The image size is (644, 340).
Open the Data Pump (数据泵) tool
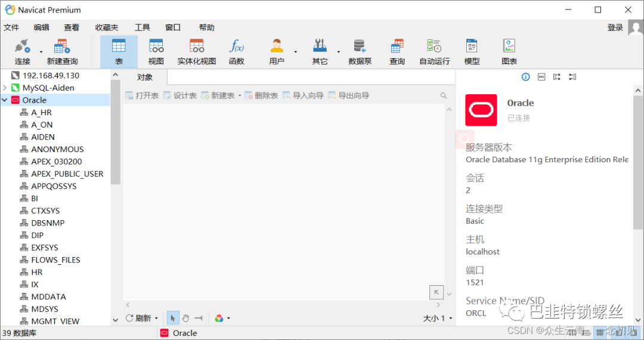click(x=360, y=52)
